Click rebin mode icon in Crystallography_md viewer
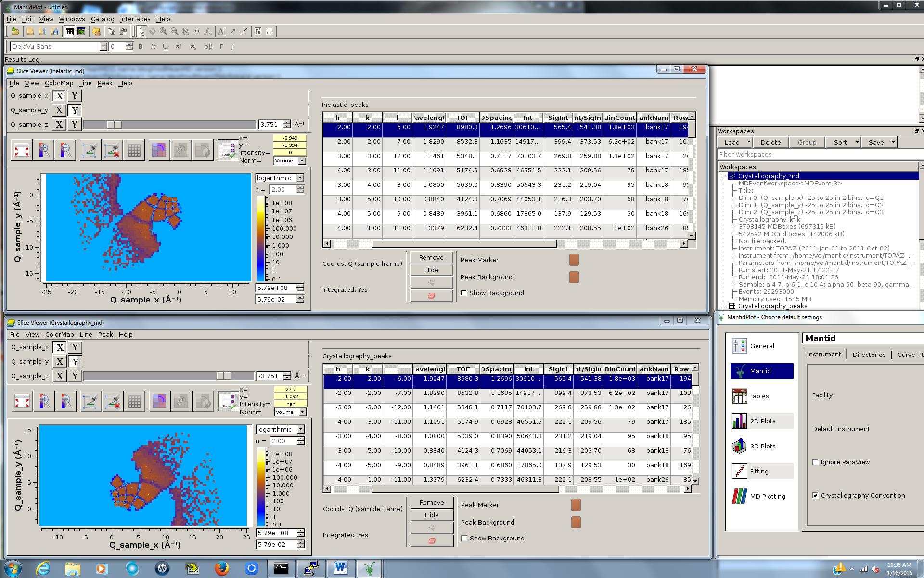 tap(159, 401)
